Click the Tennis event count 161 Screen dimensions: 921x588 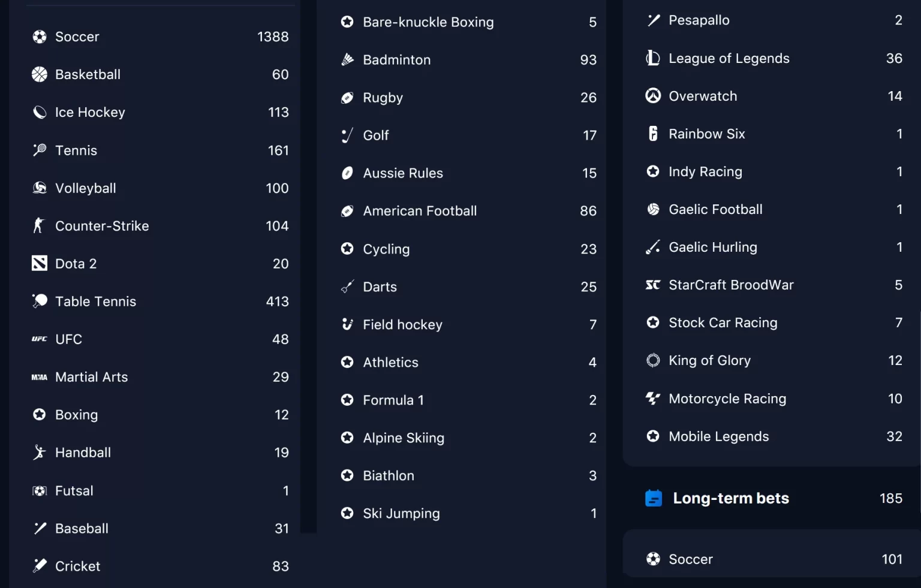pos(278,150)
